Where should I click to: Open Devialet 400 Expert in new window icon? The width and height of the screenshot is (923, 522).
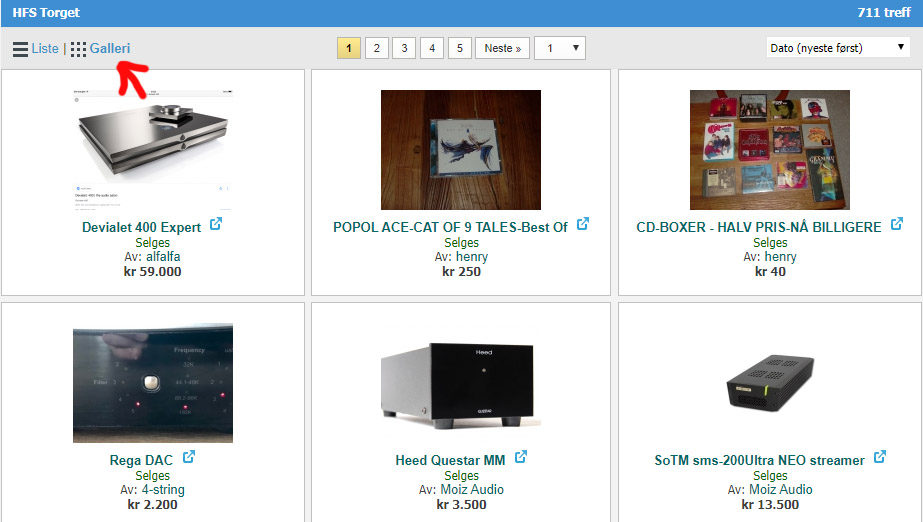(216, 224)
